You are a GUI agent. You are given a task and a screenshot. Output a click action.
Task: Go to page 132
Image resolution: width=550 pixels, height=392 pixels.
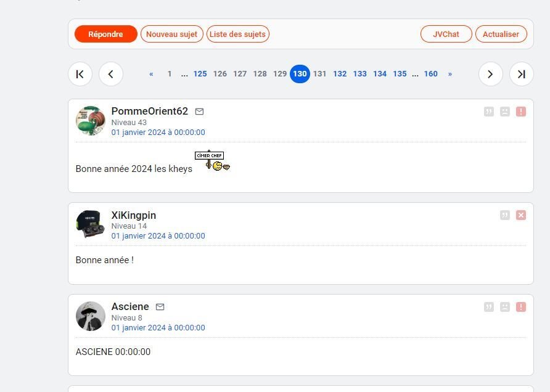(x=340, y=74)
